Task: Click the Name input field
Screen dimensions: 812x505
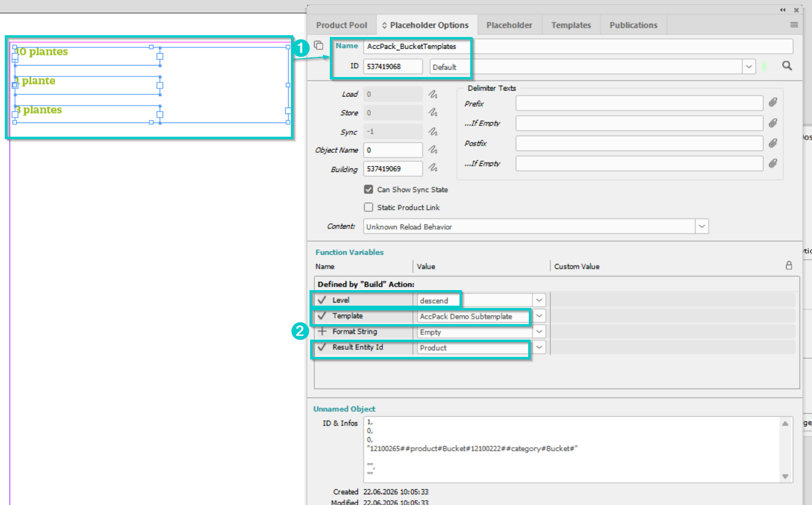Action: coord(578,46)
